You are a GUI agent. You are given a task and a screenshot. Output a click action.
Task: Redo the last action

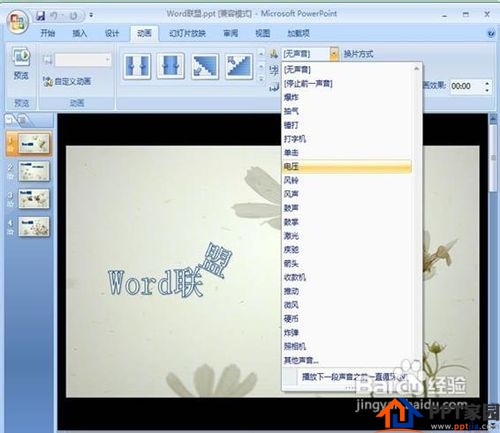click(x=74, y=15)
